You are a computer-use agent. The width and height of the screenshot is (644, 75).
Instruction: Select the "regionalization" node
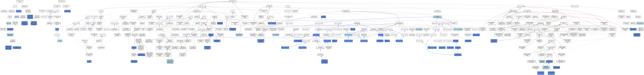[475, 29]
